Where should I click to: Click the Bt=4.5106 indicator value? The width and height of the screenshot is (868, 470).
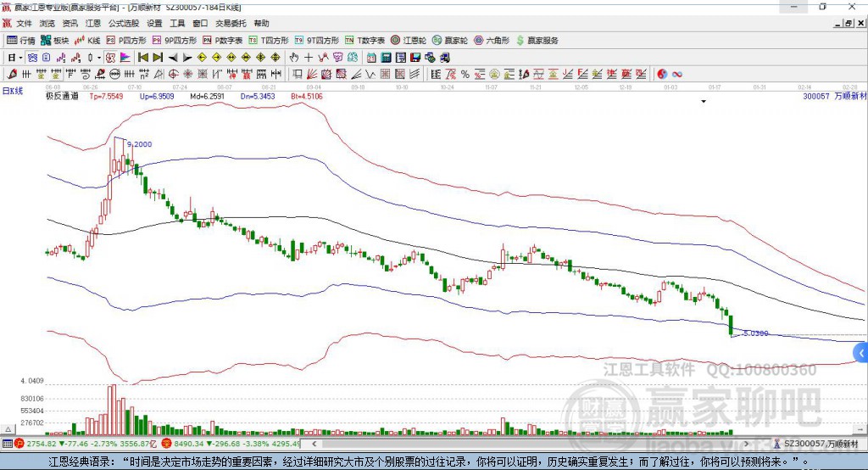pos(307,97)
